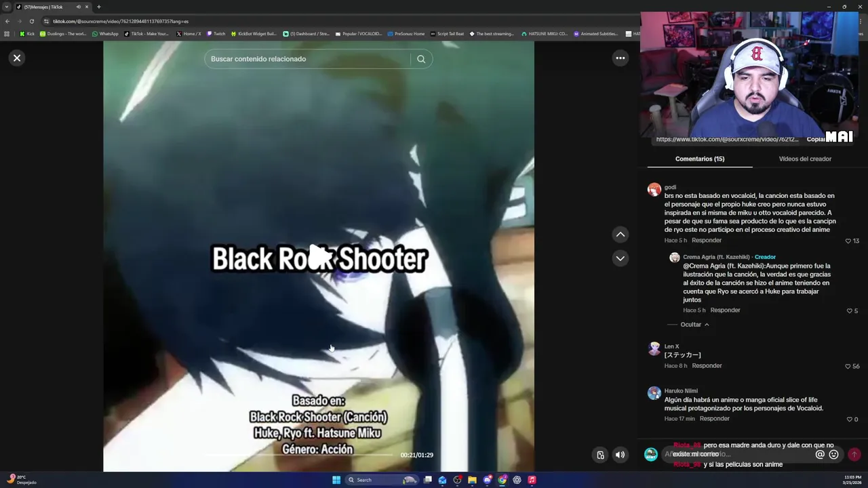Open the Twitch bookmark
This screenshot has width=868, height=488.
click(x=216, y=34)
